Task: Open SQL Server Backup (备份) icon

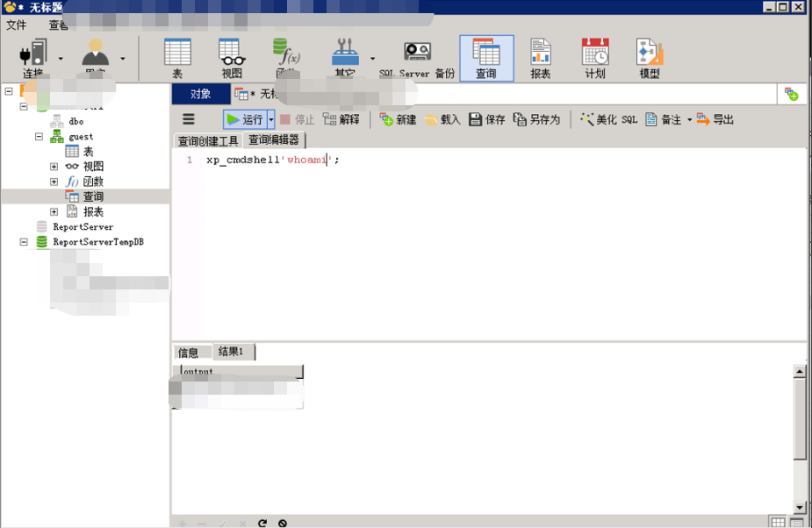Action: (x=417, y=59)
